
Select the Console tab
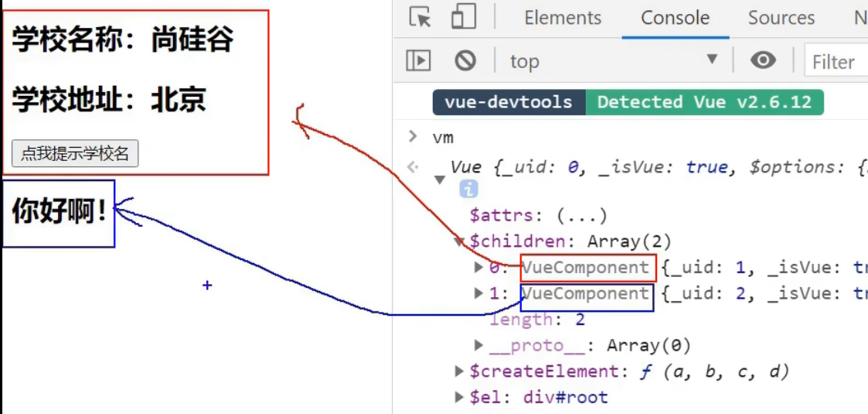tap(675, 18)
